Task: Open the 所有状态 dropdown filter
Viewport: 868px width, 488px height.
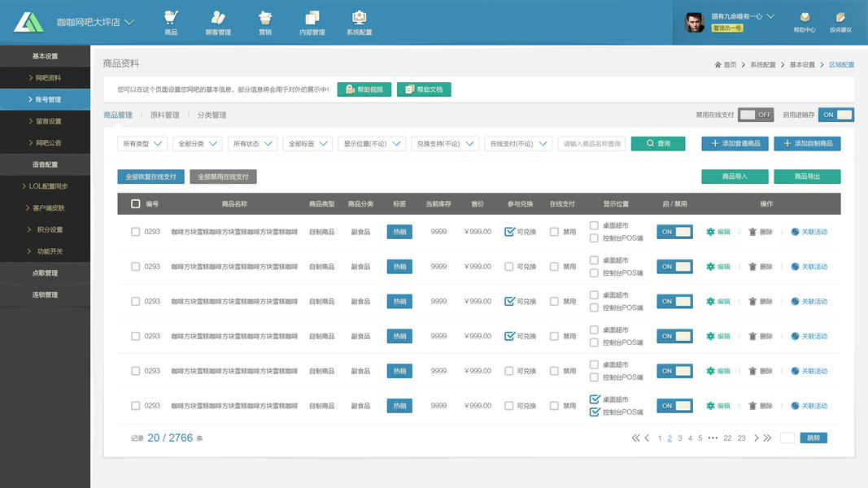Action: click(x=252, y=144)
